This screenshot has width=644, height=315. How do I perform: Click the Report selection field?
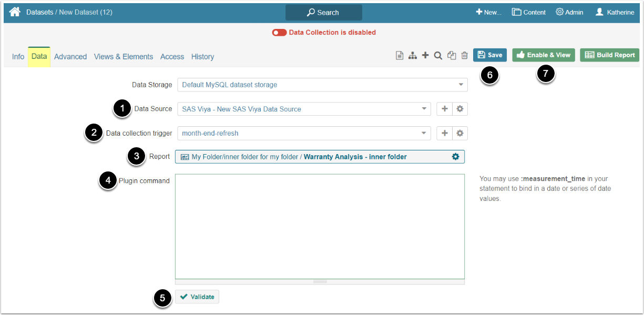click(320, 157)
